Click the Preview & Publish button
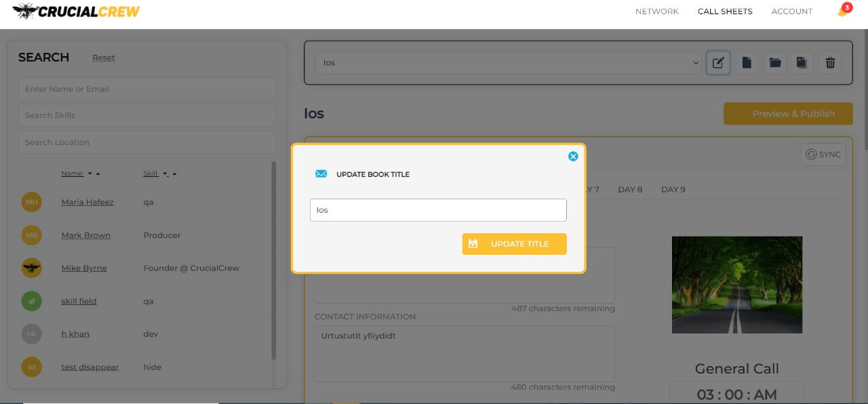This screenshot has width=868, height=404. pyautogui.click(x=788, y=114)
